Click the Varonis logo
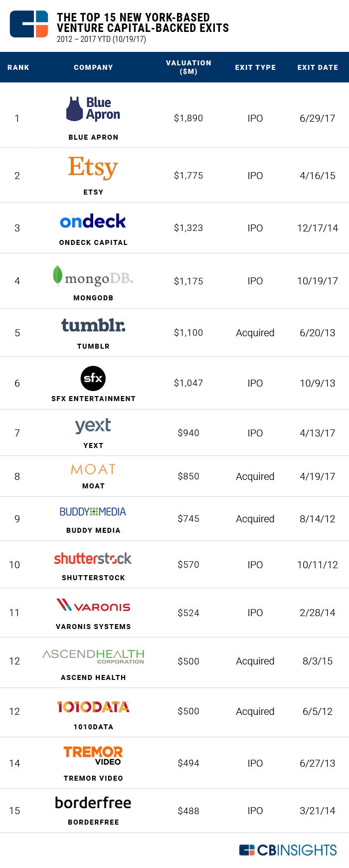 93,605
